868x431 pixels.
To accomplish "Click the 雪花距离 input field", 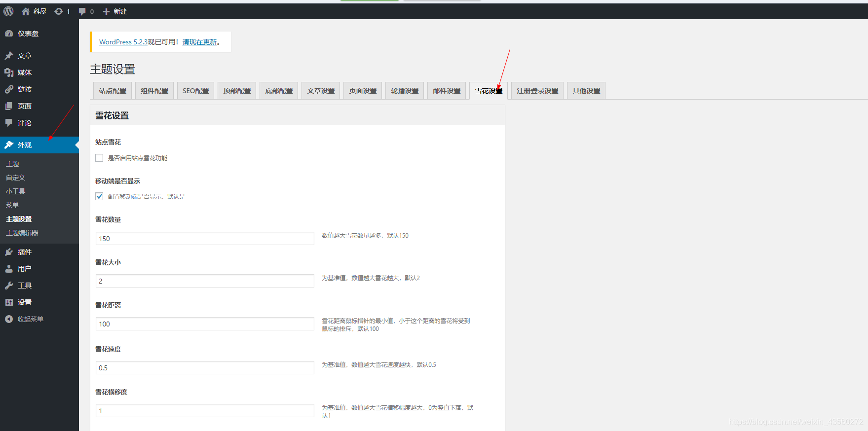I will tap(205, 324).
